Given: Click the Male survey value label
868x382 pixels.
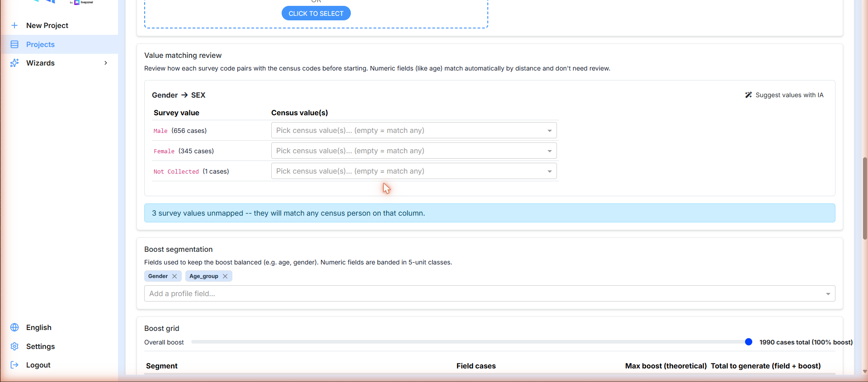Looking at the screenshot, I should point(160,131).
